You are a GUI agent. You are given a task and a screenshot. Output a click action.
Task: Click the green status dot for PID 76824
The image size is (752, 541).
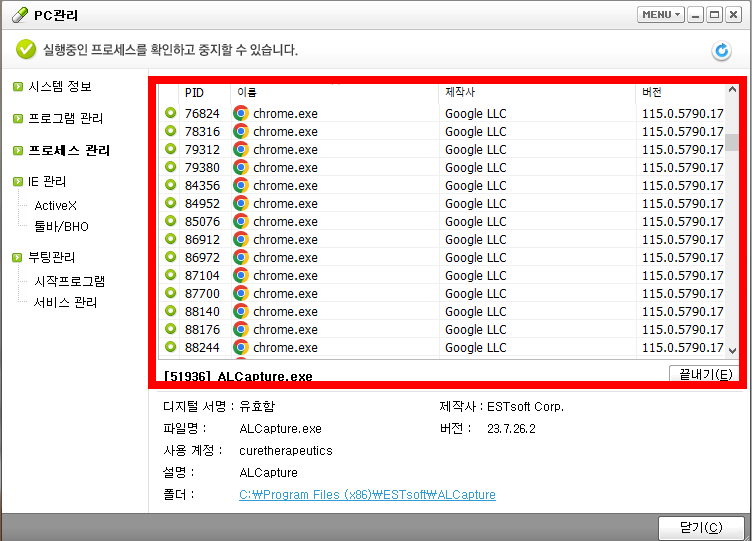[170, 113]
